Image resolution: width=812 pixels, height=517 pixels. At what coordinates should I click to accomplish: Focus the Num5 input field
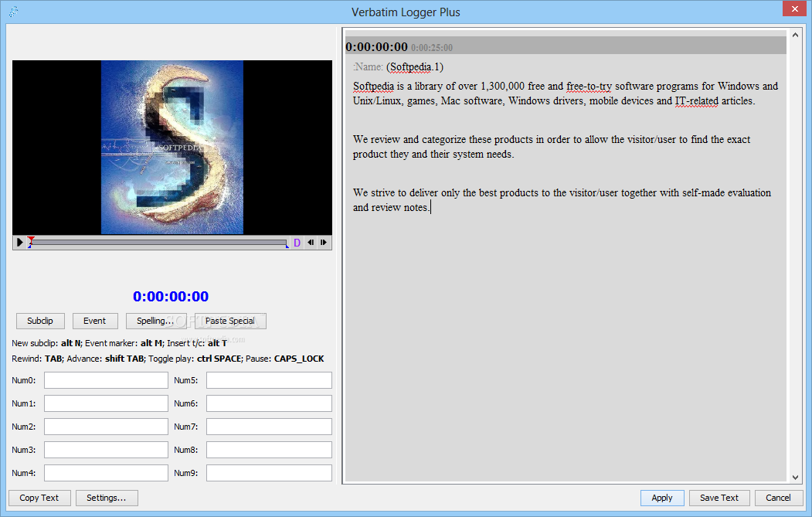pyautogui.click(x=269, y=380)
